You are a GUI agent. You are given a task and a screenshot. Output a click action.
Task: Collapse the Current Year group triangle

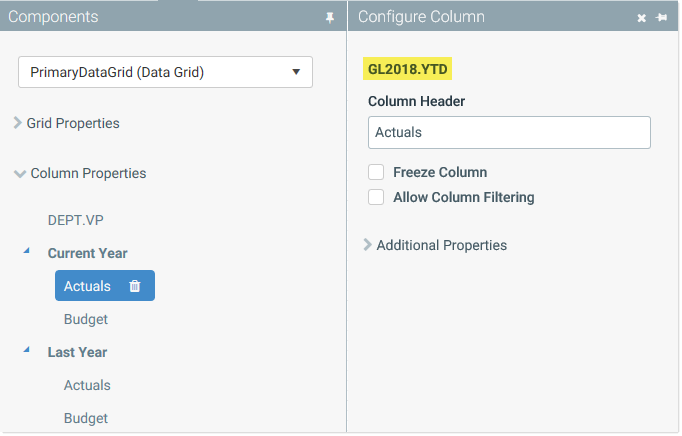27,251
